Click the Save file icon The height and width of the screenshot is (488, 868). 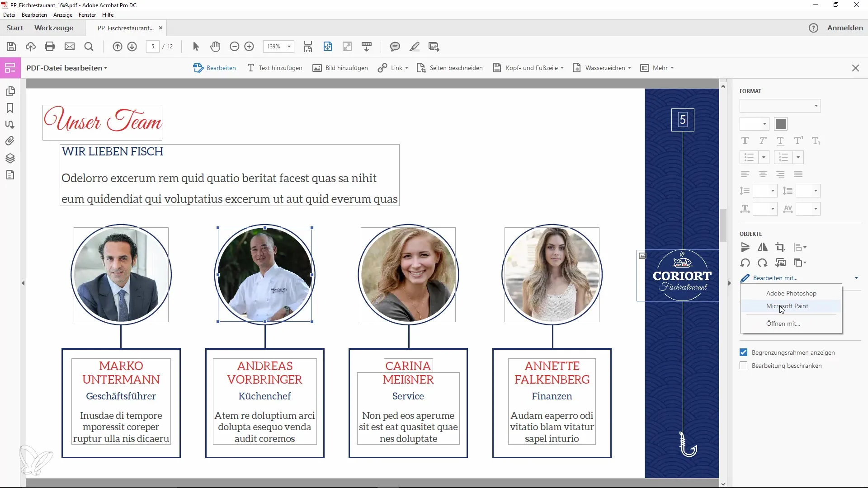click(x=11, y=47)
